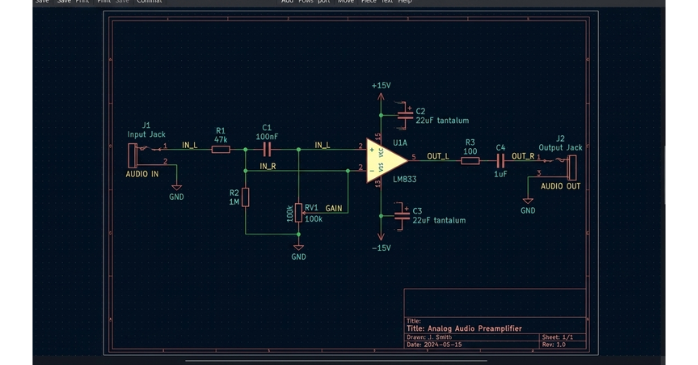Select the C4 capacitor symbol
The height and width of the screenshot is (365, 698).
tap(500, 161)
